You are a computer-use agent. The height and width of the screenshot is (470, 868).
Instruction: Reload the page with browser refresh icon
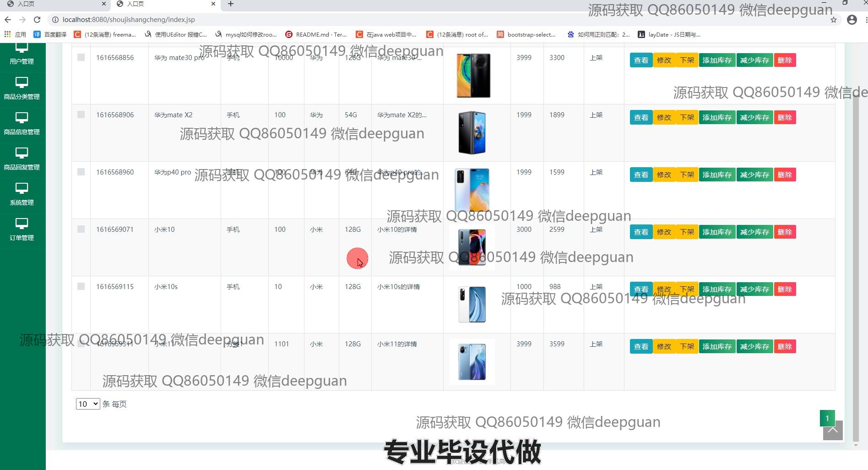(37, 20)
